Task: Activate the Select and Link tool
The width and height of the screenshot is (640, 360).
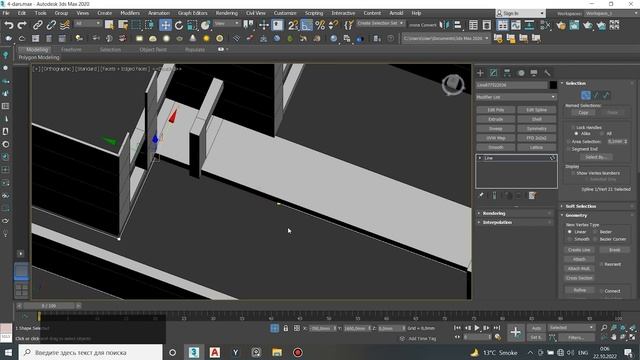Action: [x=38, y=25]
